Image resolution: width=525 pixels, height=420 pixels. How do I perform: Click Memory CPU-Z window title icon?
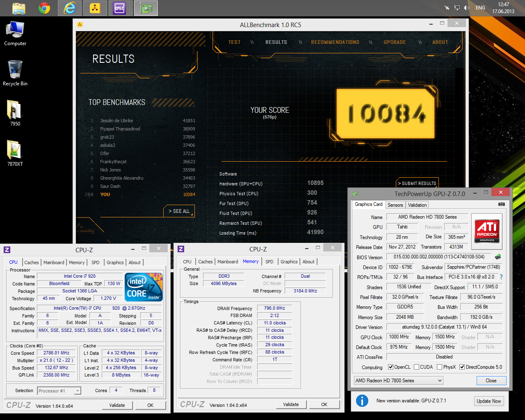coord(181,249)
